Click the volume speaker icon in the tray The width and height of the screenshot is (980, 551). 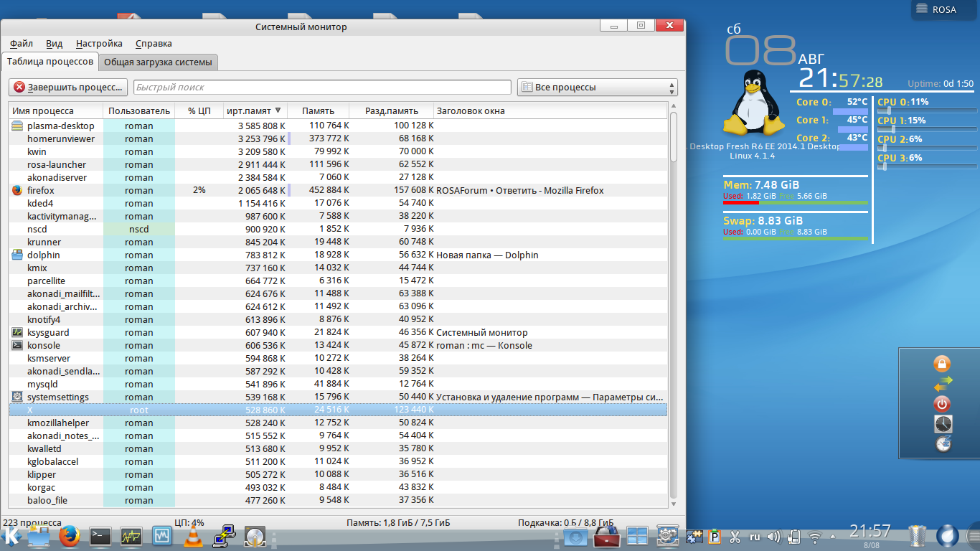773,537
